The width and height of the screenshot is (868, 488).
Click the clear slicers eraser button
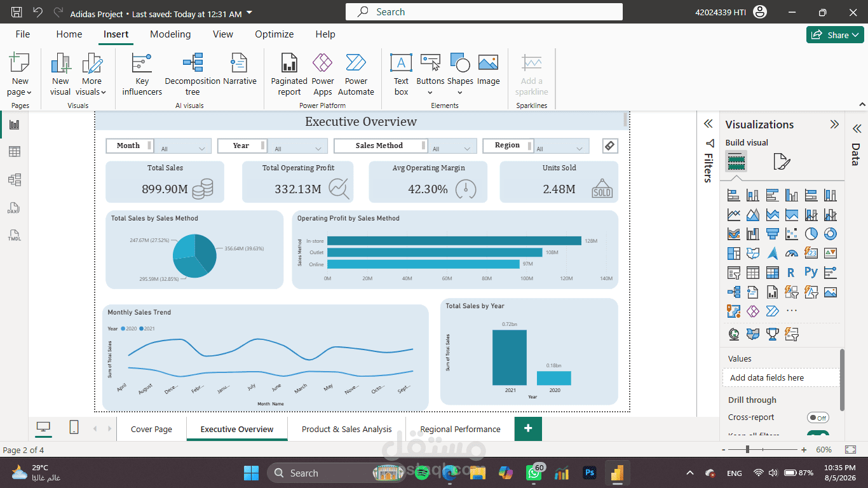pyautogui.click(x=609, y=146)
